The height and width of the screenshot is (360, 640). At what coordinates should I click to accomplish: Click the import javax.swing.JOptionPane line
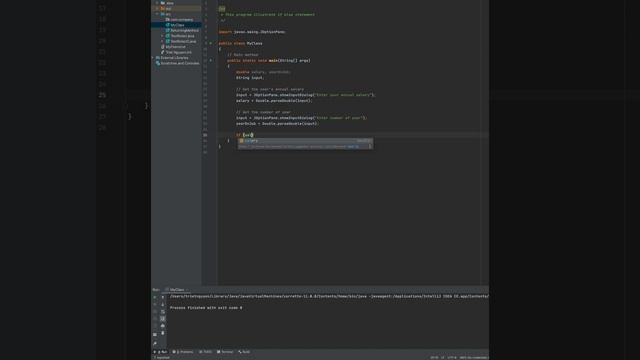(x=252, y=32)
